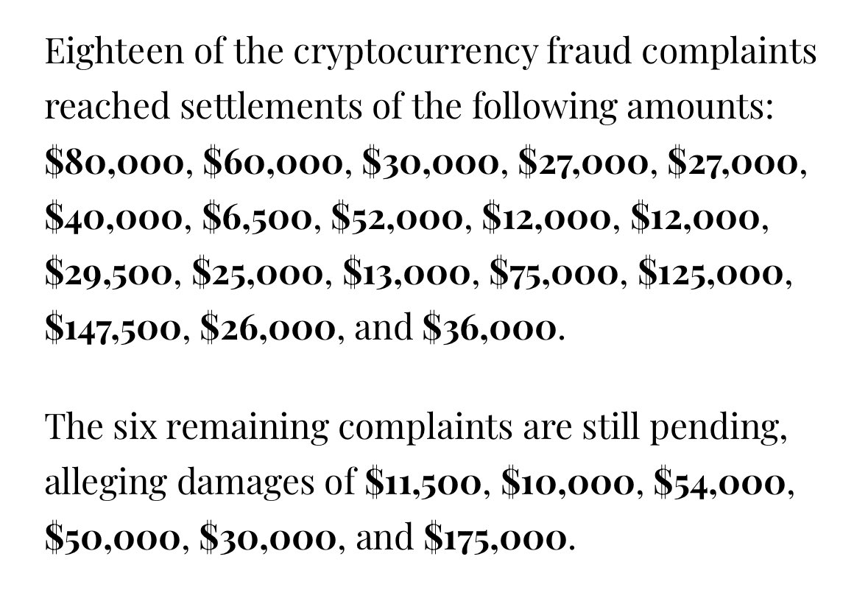868x604 pixels.
Task: Click the $25,000 settlement figure
Action: (257, 274)
